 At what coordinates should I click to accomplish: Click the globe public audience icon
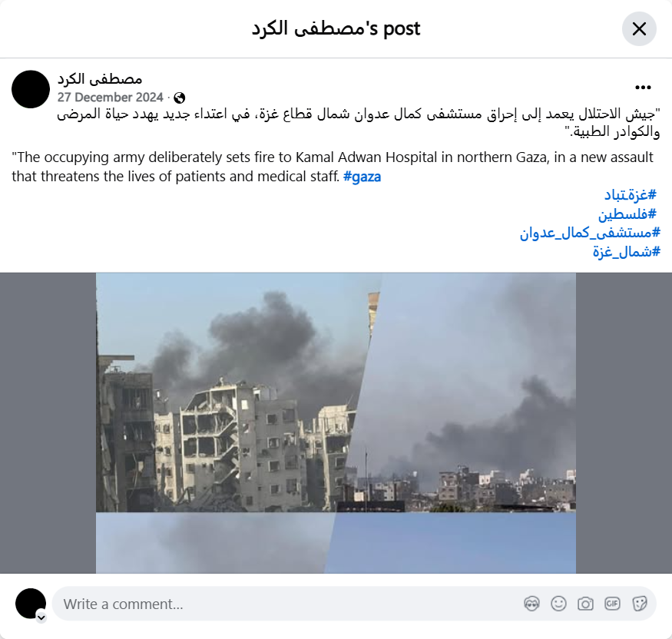[180, 98]
